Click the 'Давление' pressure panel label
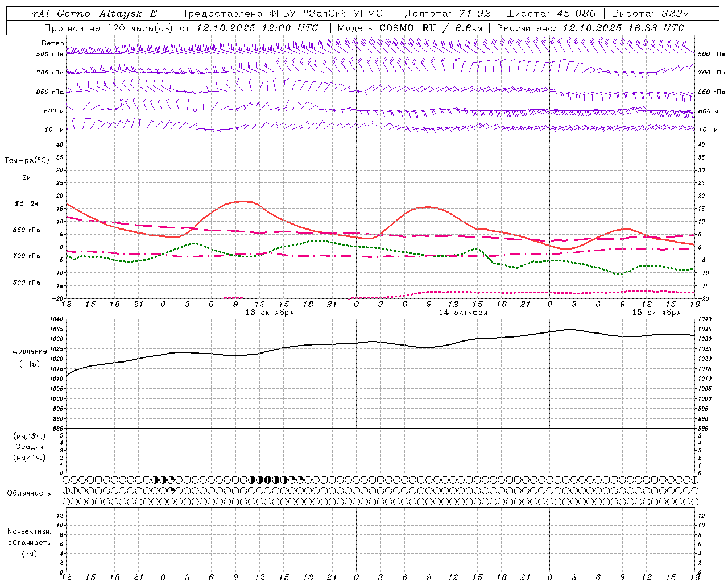 (x=29, y=351)
